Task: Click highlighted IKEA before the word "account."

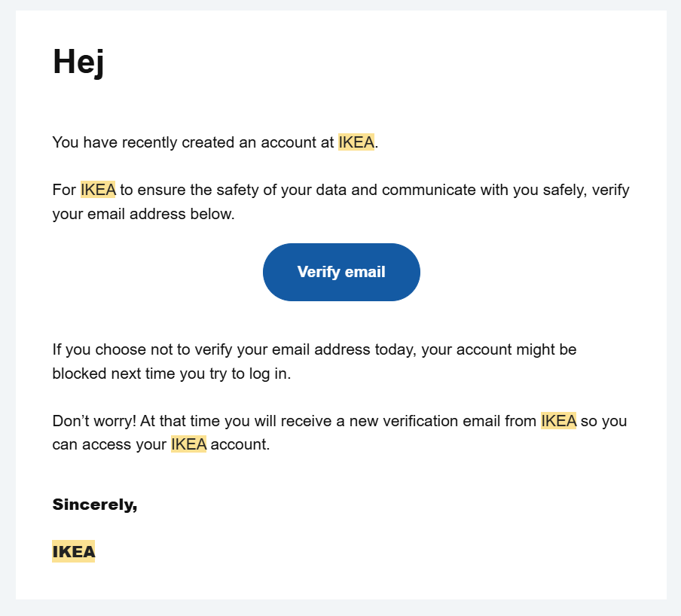Action: [188, 444]
